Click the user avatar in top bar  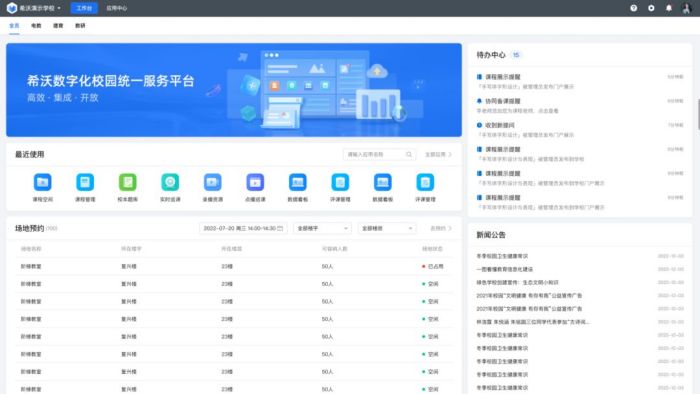(687, 8)
